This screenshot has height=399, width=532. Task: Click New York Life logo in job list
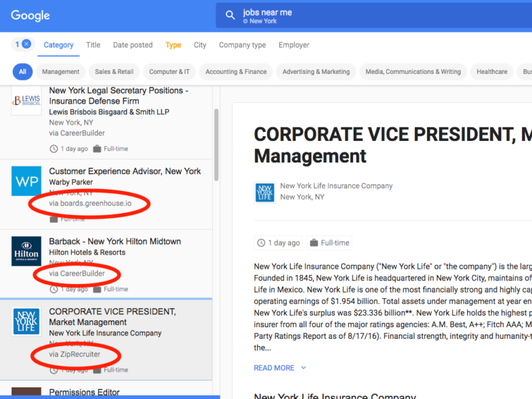pos(26,321)
